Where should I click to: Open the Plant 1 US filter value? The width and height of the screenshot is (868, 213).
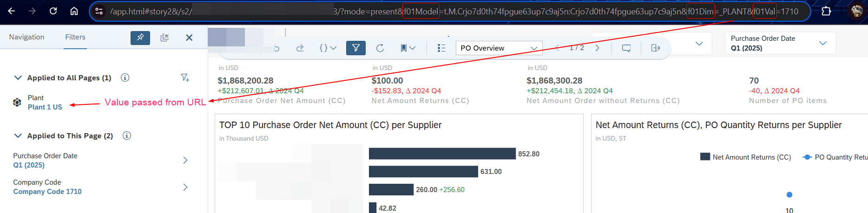45,107
